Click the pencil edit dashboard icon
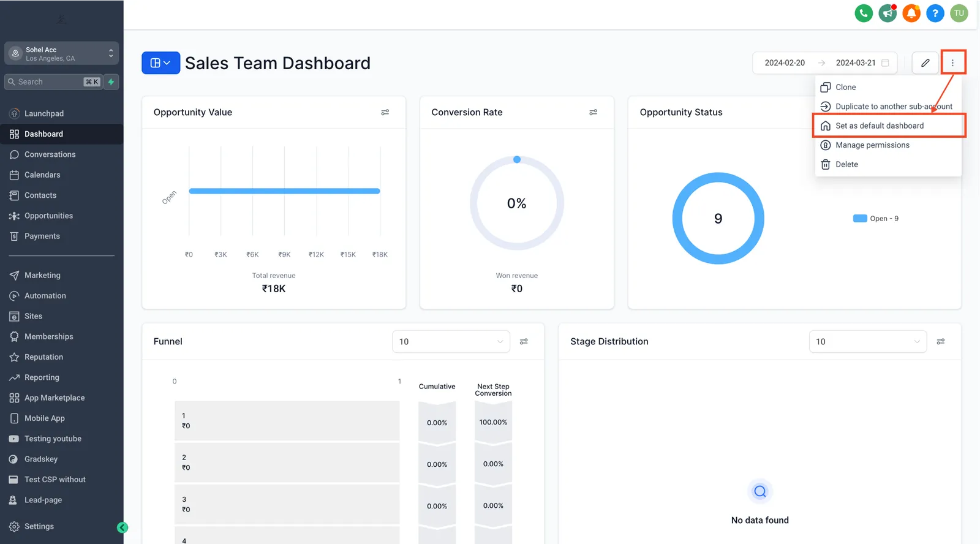This screenshot has height=544, width=980. [925, 62]
